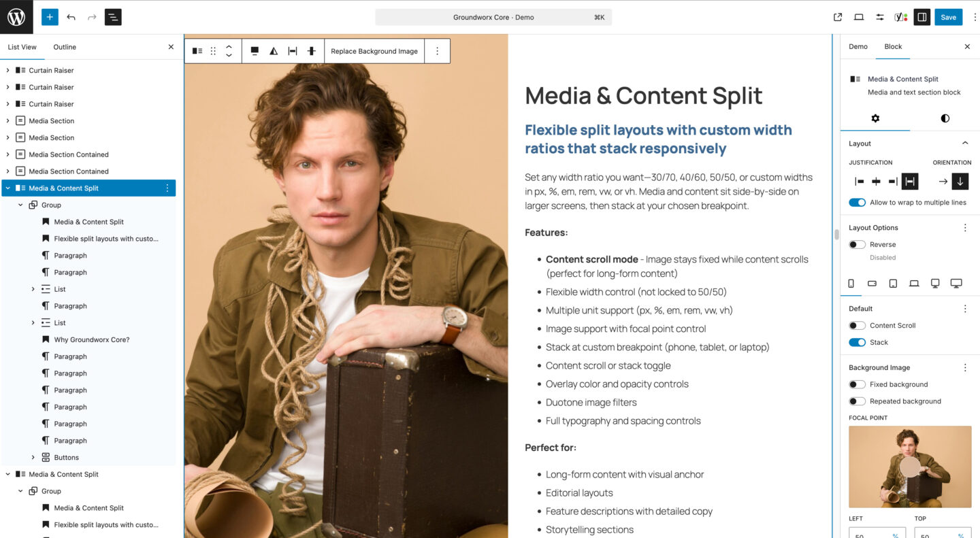Switch to the Outline tab
Screen dimensions: 980x538
point(65,47)
